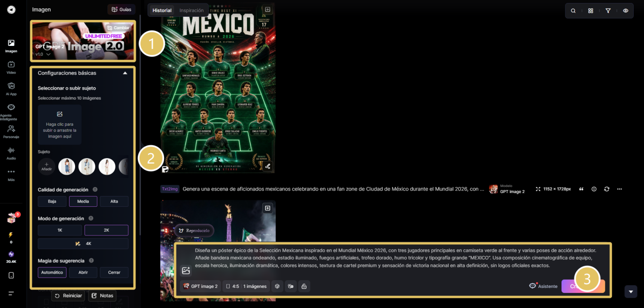Screen dimensions: 644x308
Task: Click the collapse menu icon at sidebar bottom
Action: [x=11, y=293]
